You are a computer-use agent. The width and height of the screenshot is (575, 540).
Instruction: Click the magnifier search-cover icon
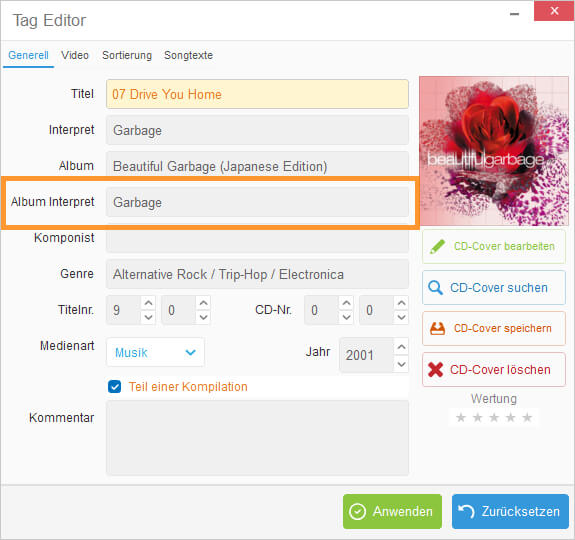click(435, 288)
